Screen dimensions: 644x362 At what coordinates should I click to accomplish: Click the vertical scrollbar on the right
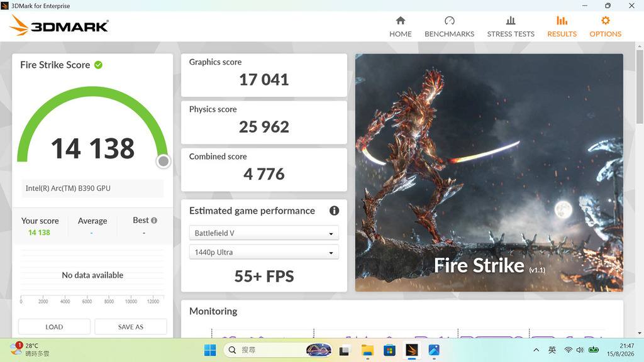click(x=640, y=86)
